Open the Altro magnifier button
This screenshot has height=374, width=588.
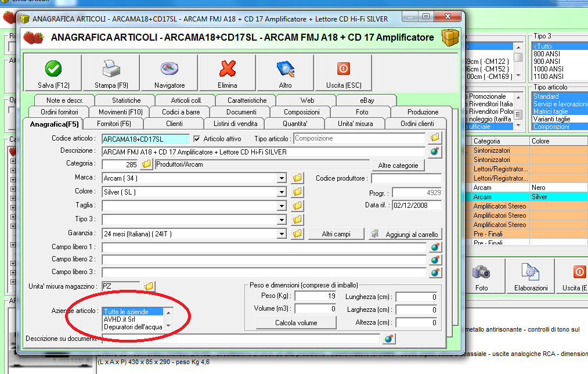(286, 73)
